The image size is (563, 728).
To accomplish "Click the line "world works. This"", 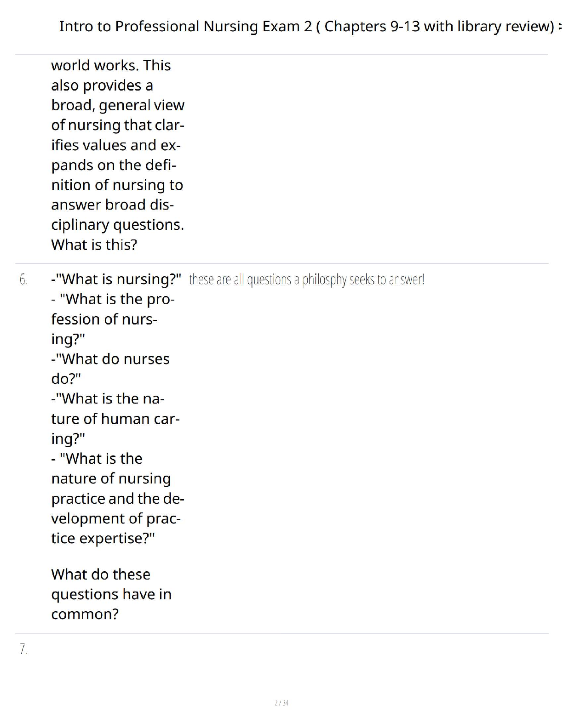I will tap(111, 65).
